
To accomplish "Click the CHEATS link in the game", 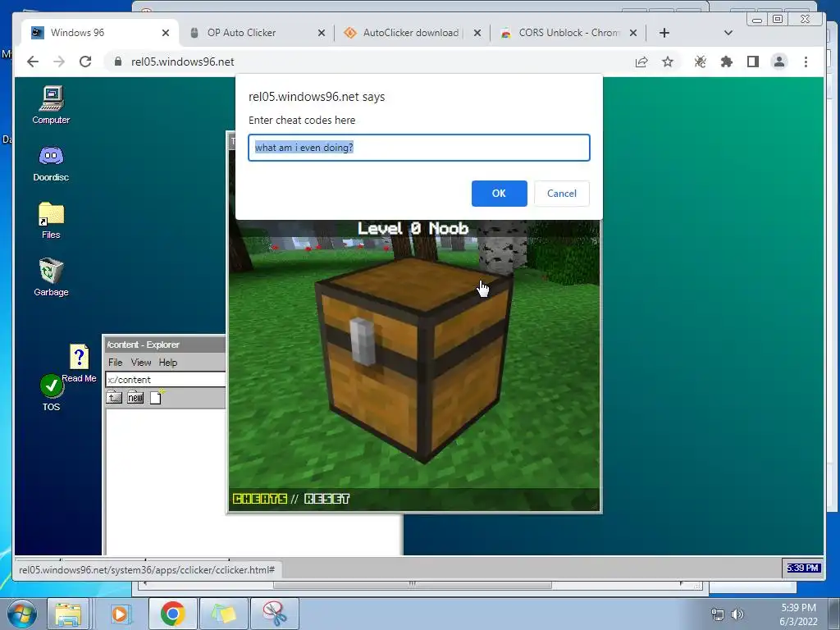I will click(260, 500).
